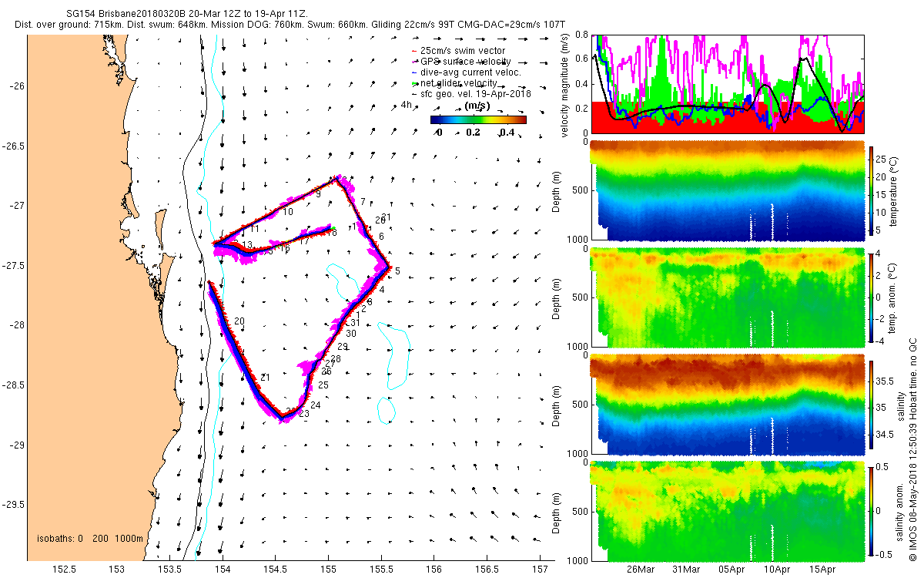Click the '35.5' tick on the salinity colorbar
The height and width of the screenshot is (578, 924).
point(885,381)
